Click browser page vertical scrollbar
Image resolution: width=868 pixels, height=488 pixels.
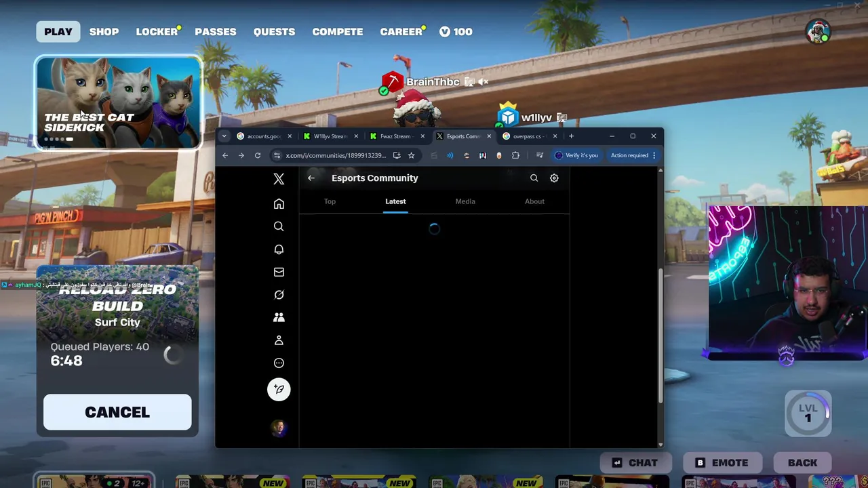coord(660,338)
